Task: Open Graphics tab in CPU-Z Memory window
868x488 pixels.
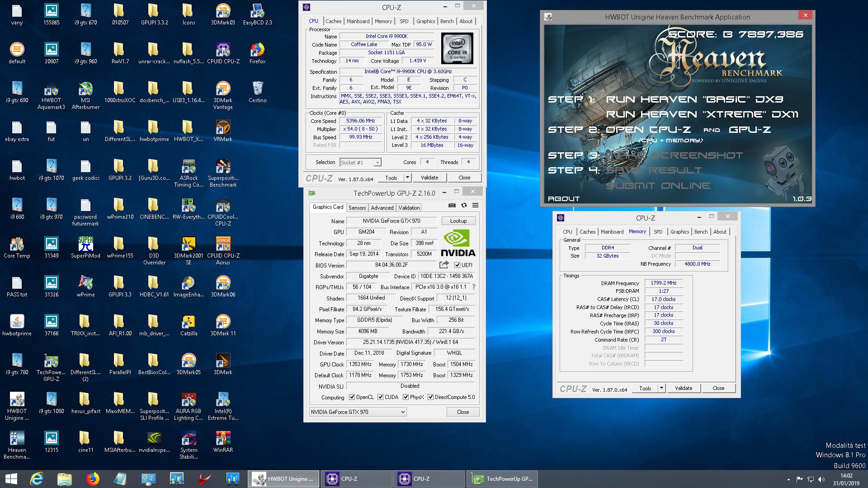Action: pyautogui.click(x=679, y=232)
